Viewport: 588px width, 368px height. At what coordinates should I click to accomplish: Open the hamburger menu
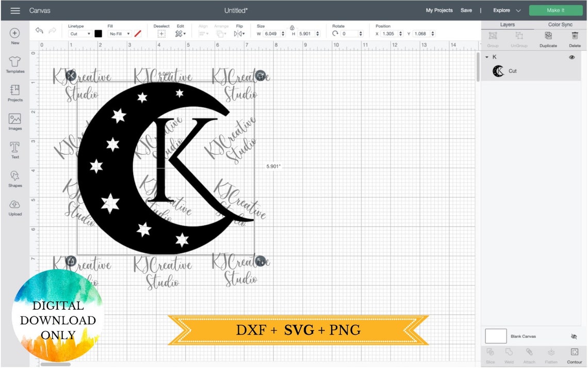coord(15,10)
